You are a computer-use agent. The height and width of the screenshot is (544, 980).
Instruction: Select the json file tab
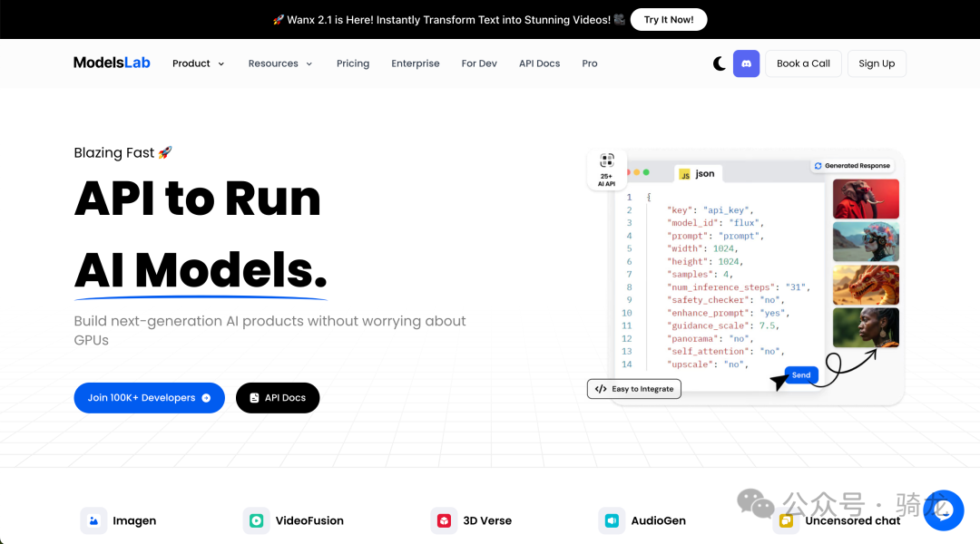[x=697, y=174]
